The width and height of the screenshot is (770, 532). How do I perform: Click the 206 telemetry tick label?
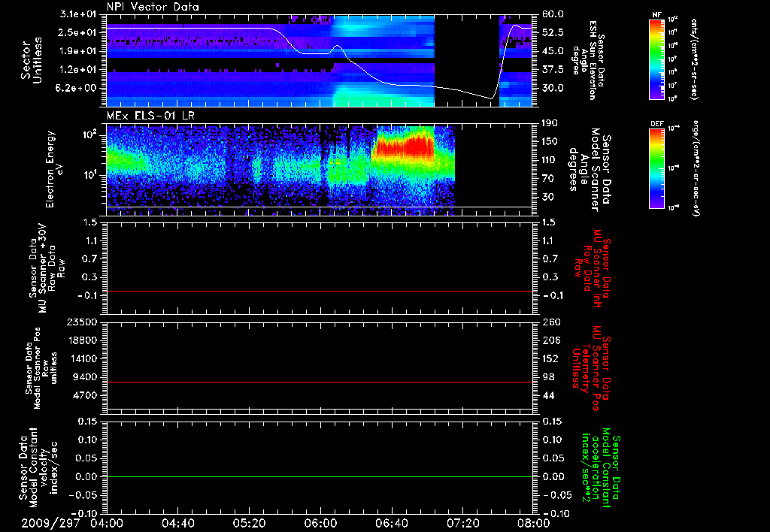[x=551, y=340]
